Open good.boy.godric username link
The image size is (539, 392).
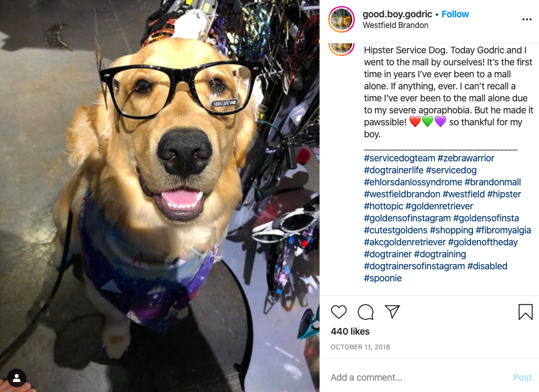[x=397, y=14]
